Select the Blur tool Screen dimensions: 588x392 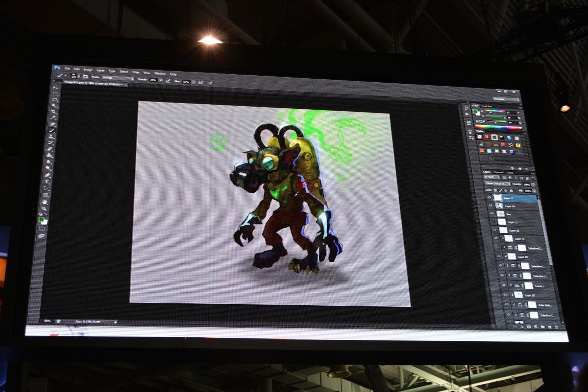coord(49,161)
